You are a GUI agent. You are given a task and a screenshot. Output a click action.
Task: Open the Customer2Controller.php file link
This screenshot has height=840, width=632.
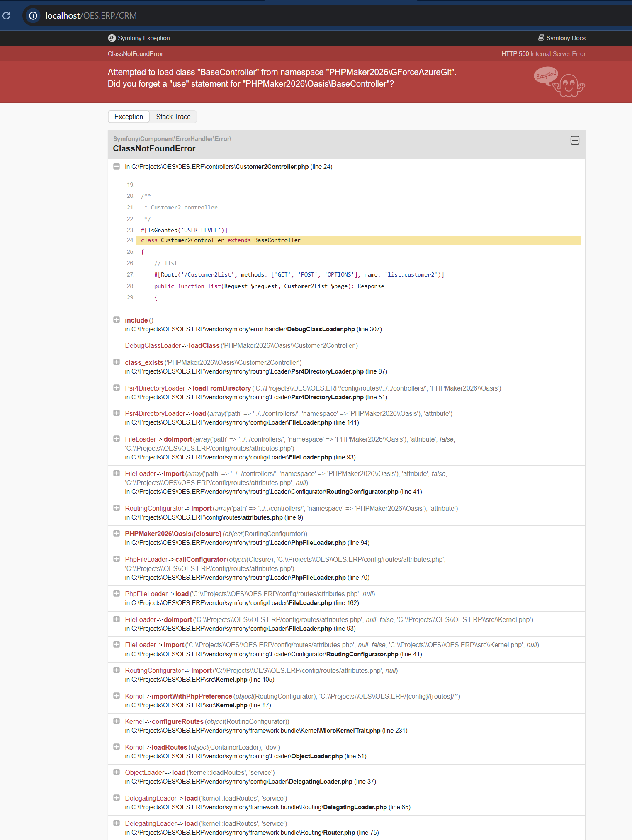272,167
